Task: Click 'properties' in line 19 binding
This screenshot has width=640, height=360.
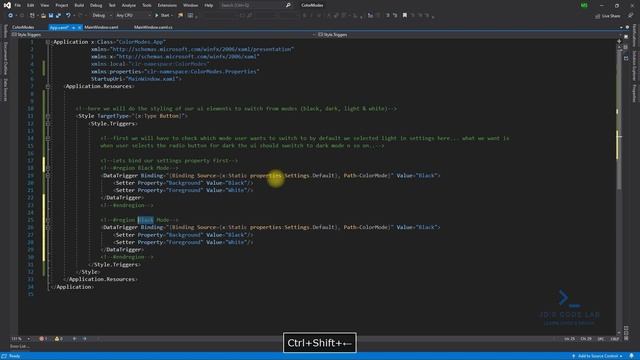Action: [266, 176]
